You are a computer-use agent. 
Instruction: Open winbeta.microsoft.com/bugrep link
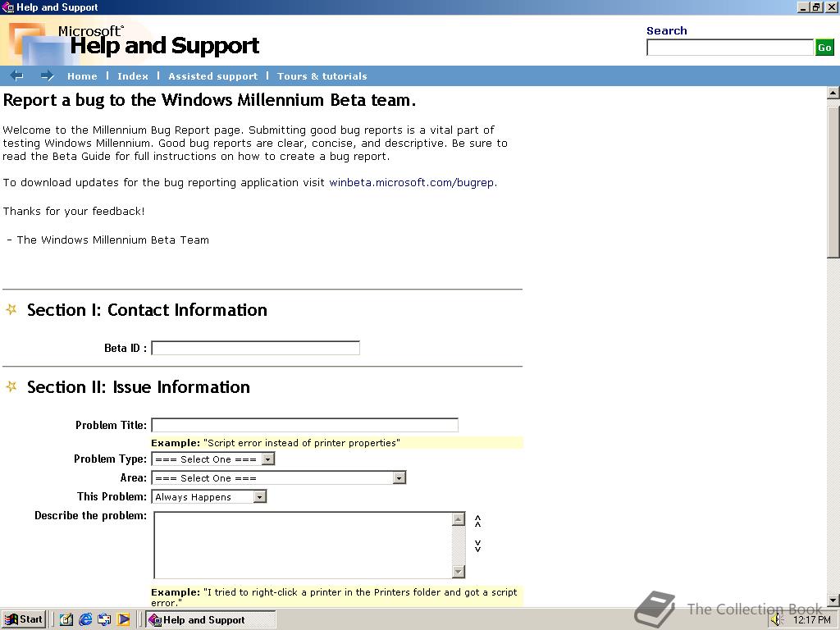[x=412, y=183]
